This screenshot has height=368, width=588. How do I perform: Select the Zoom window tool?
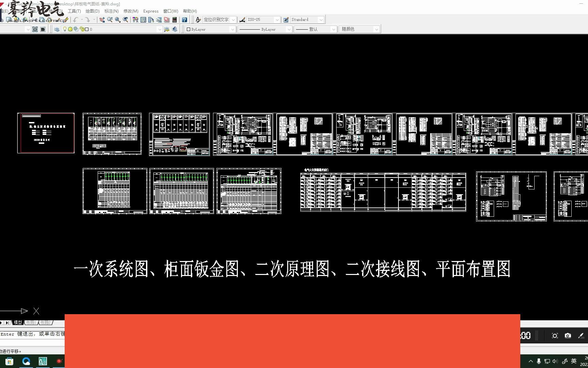pos(118,20)
